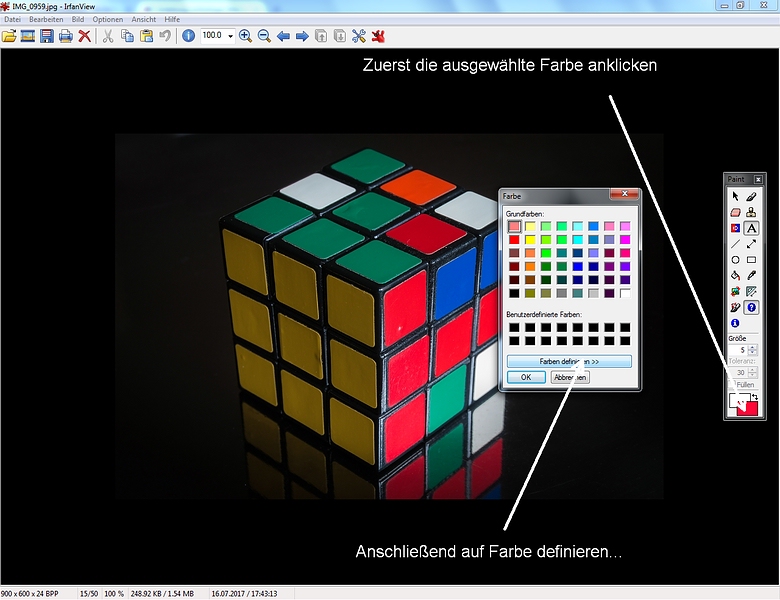This screenshot has height=600, width=780.
Task: Open image Information blue icon
Action: pyautogui.click(x=188, y=36)
